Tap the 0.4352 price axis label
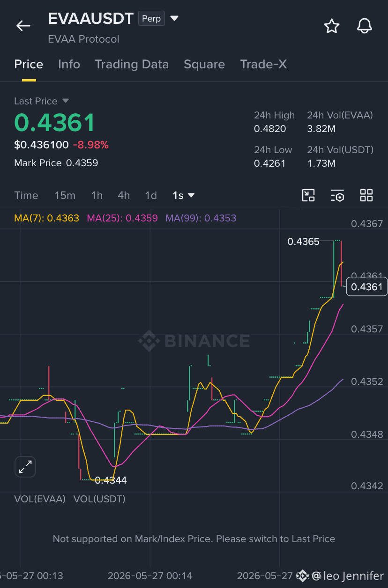Image resolution: width=388 pixels, height=588 pixels. click(x=367, y=382)
